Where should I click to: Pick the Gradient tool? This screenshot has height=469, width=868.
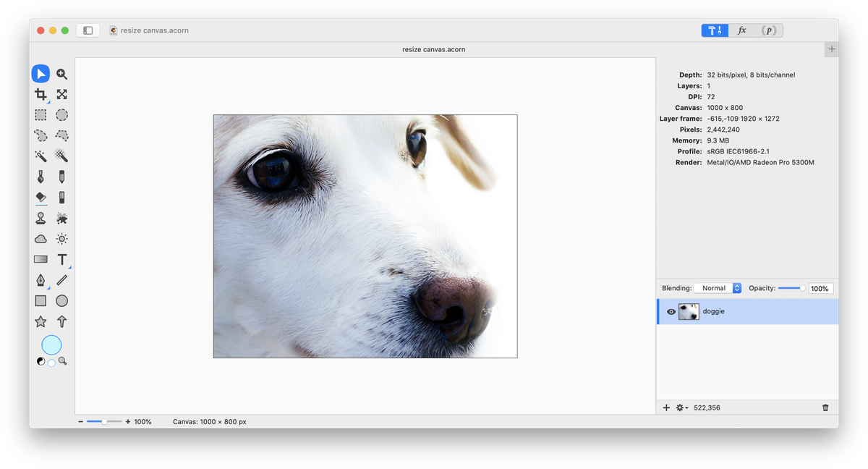[41, 259]
